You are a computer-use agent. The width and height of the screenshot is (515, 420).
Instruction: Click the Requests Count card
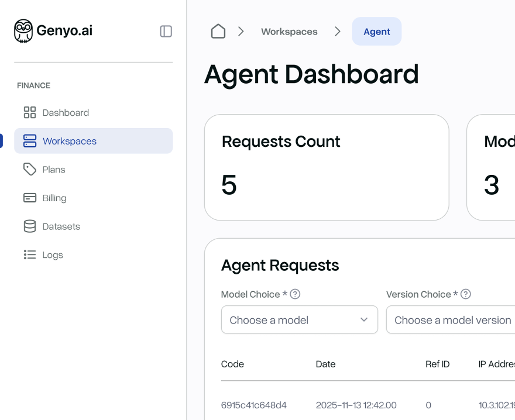(326, 167)
